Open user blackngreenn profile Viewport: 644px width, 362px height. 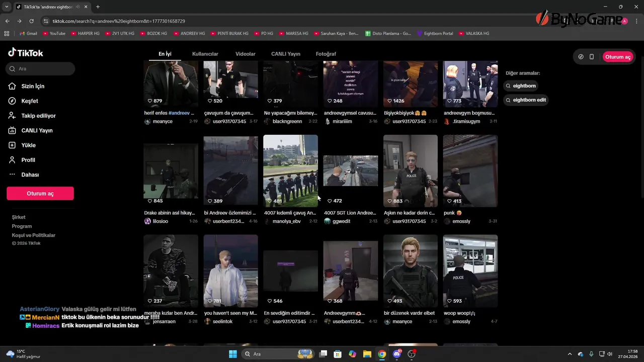287,122
